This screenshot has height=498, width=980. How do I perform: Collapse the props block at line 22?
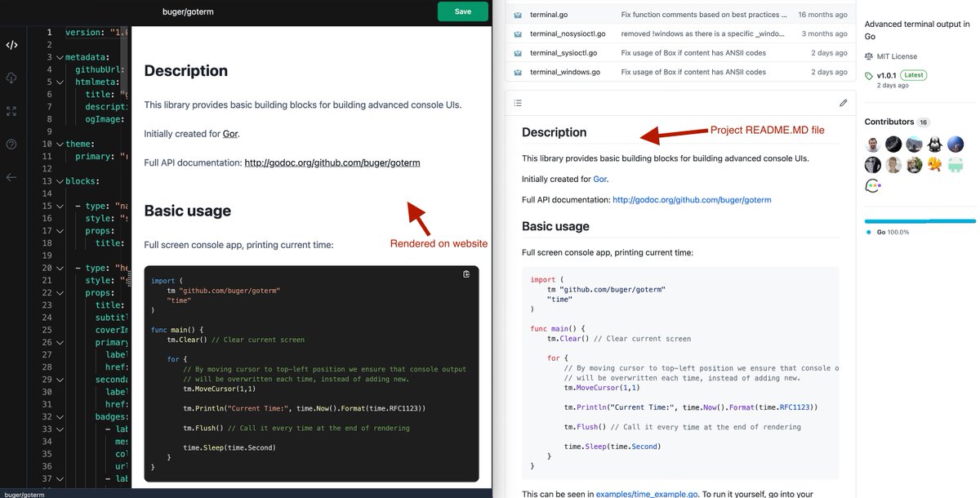click(x=60, y=293)
